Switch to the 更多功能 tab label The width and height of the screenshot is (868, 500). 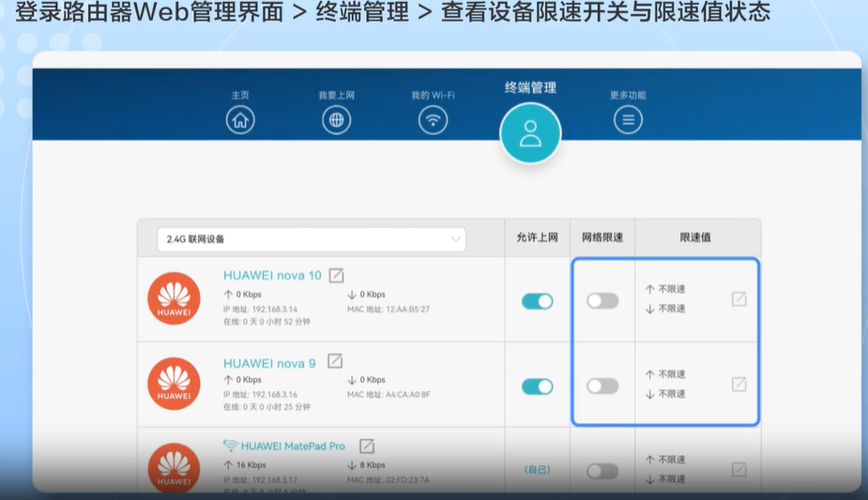click(x=629, y=95)
